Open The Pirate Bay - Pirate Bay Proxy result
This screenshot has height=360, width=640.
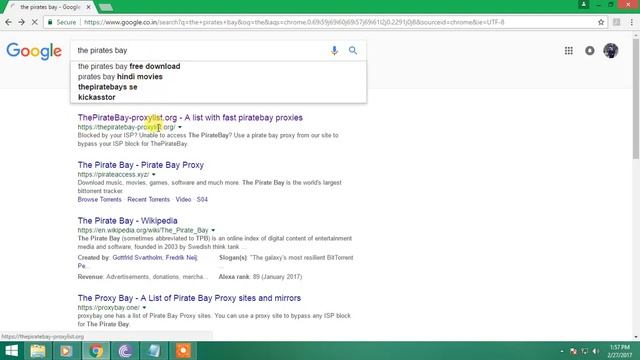pyautogui.click(x=141, y=165)
